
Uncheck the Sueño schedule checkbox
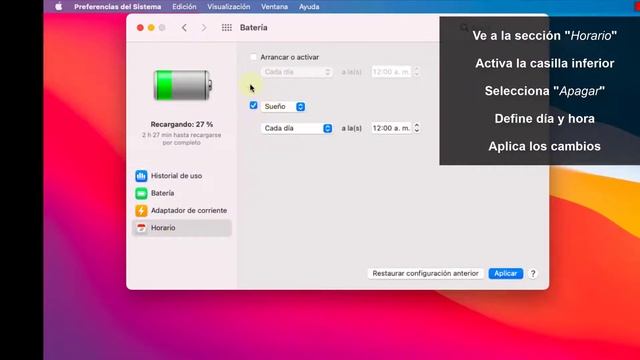253,105
